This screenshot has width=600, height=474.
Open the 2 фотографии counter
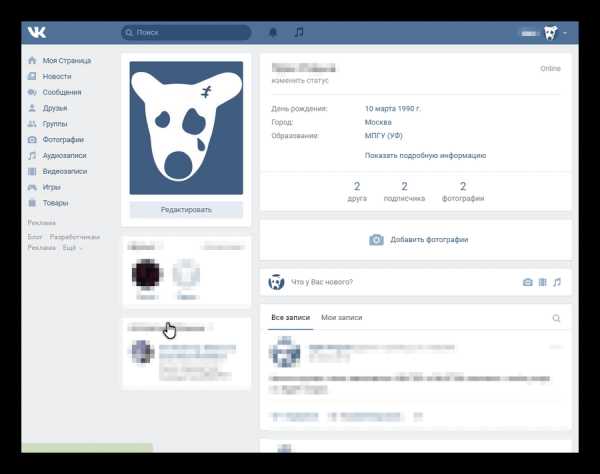463,191
